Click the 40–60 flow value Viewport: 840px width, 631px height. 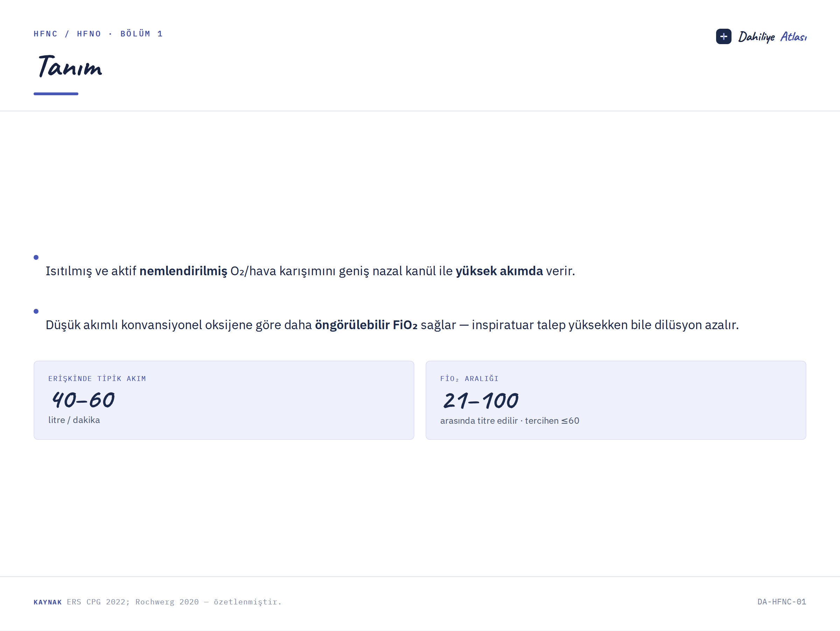[x=83, y=400]
